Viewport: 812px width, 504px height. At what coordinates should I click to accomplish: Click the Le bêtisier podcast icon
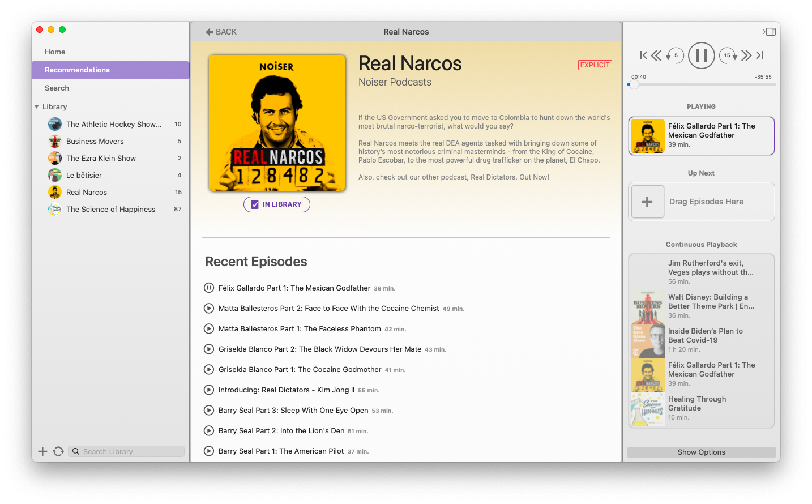[x=55, y=175]
